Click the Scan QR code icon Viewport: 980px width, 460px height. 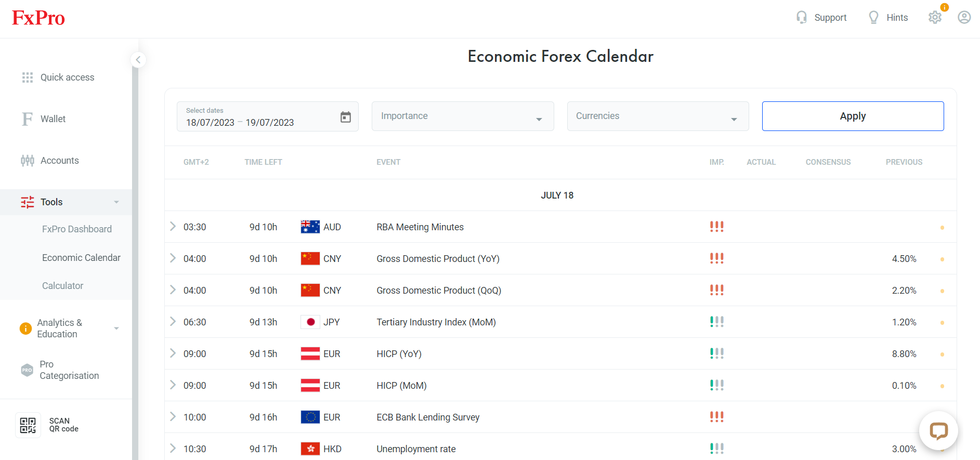28,425
